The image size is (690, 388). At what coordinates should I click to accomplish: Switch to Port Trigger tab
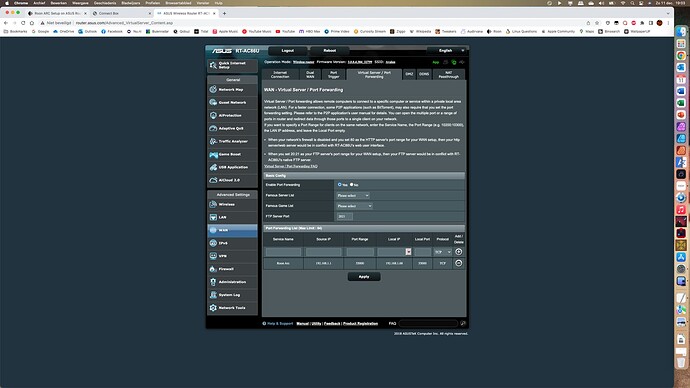[334, 74]
